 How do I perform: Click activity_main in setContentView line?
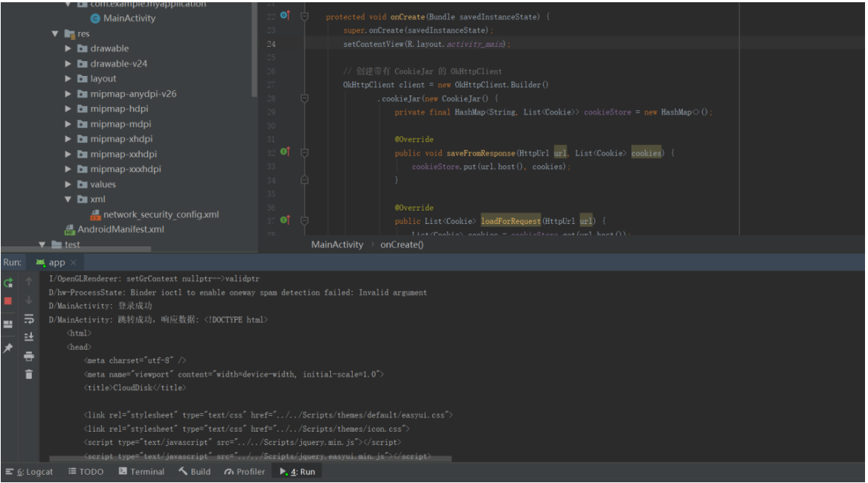[x=475, y=44]
